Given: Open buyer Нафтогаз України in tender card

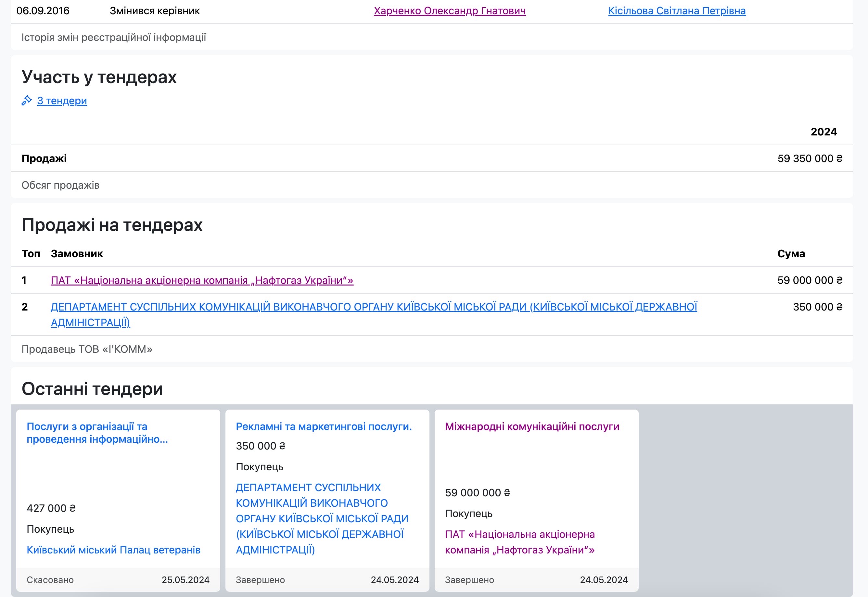Looking at the screenshot, I should (x=520, y=542).
